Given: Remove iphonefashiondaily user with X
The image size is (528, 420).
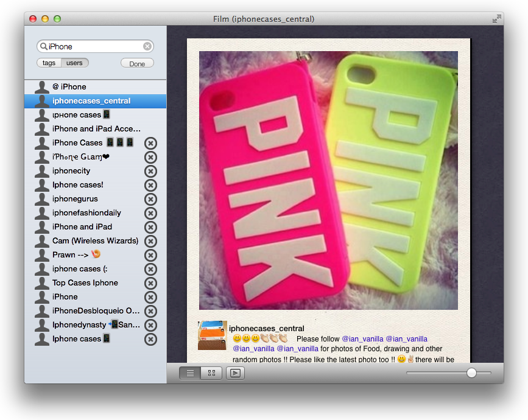Looking at the screenshot, I should (150, 213).
